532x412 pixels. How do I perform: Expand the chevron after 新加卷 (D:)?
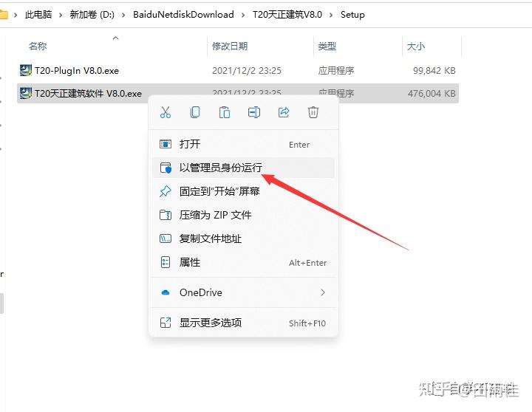[123, 15]
